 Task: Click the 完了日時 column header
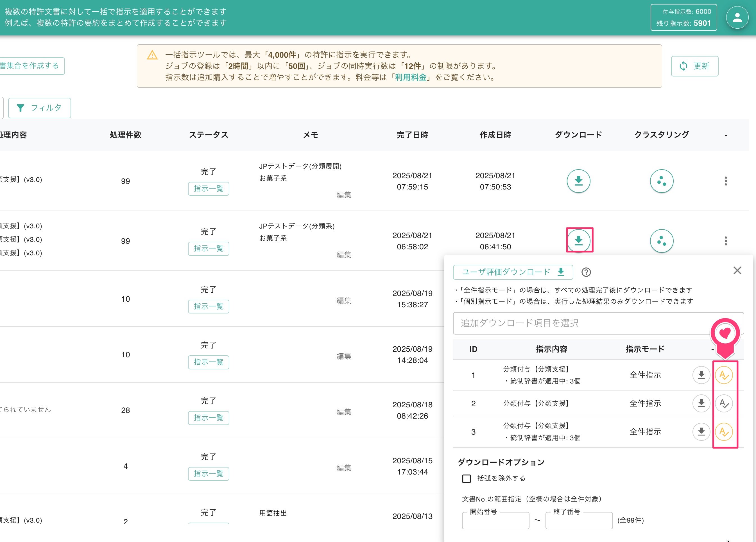(x=412, y=135)
